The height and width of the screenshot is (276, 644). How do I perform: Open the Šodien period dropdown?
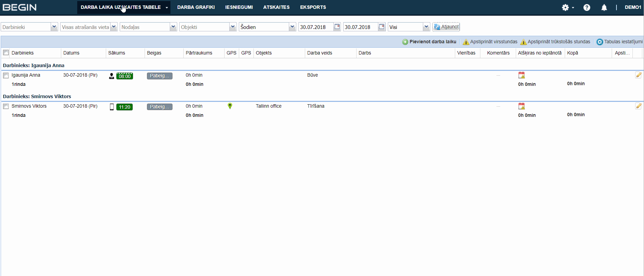pyautogui.click(x=292, y=27)
